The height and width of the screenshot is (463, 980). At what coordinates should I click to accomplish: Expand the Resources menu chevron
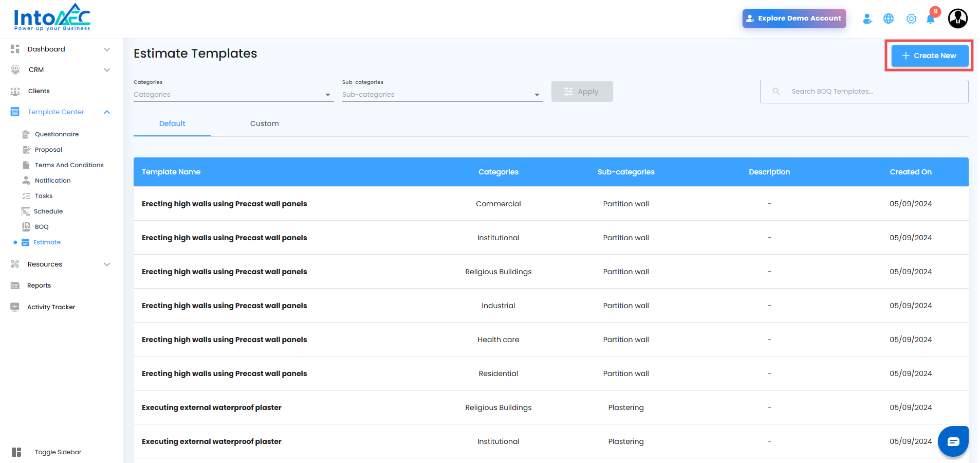coord(107,264)
